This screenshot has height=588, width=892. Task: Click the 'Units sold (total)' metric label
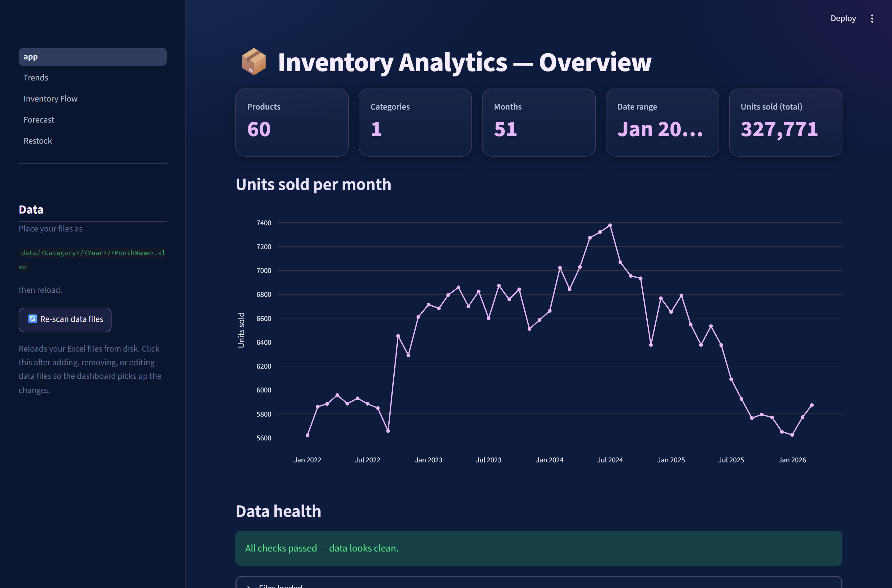(x=771, y=107)
